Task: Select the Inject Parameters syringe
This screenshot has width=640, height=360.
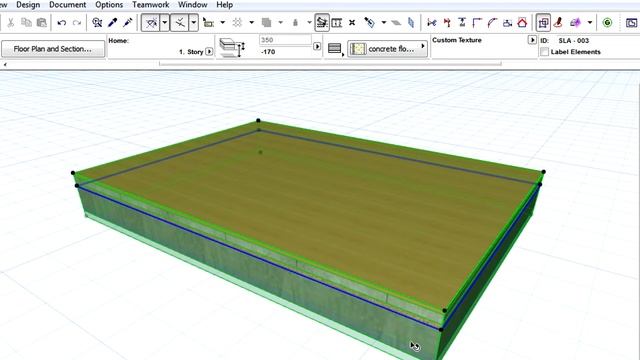Action: point(128,23)
